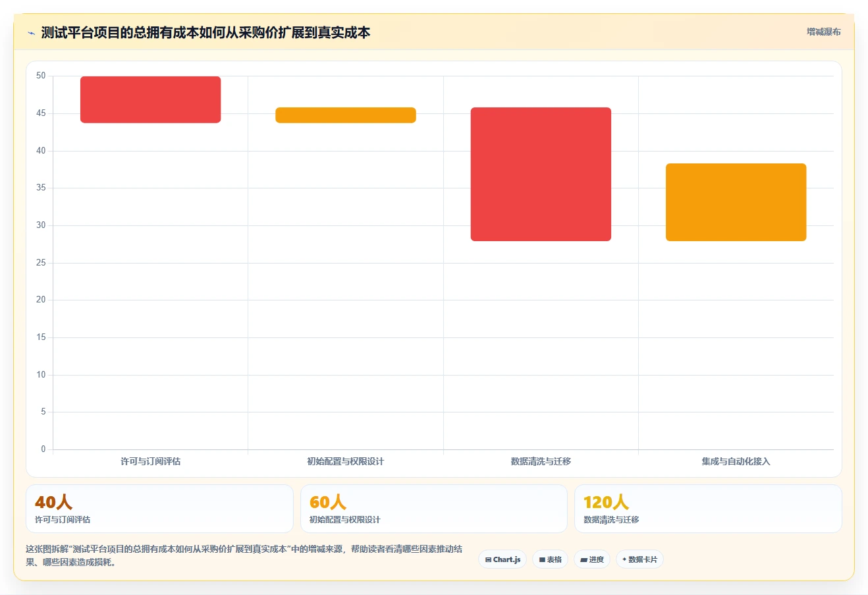Viewport: 868px width, 595px height.
Task: Select the red 数据清洗与迁移 bar
Action: click(x=541, y=174)
